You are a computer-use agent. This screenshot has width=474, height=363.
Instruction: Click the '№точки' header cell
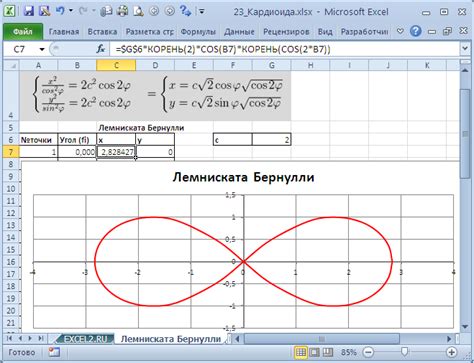click(x=38, y=140)
